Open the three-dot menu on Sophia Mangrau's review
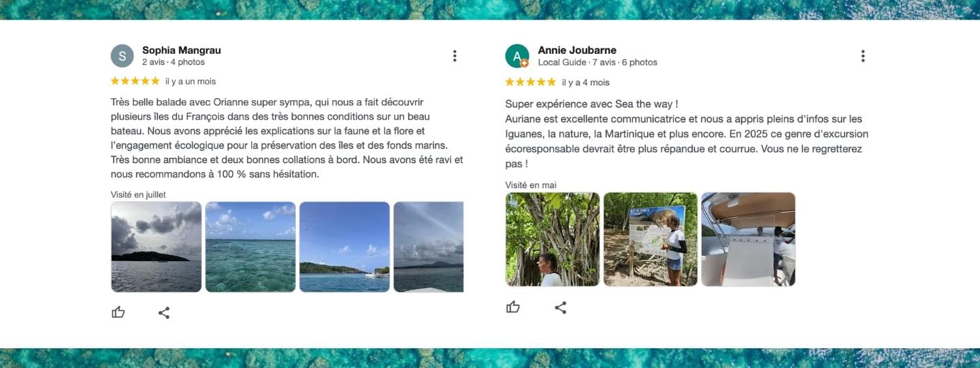Viewport: 980px width, 368px height. (x=455, y=56)
